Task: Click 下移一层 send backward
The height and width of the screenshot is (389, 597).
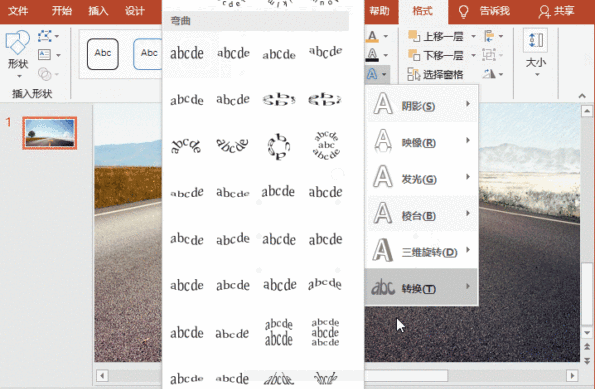Action: pyautogui.click(x=436, y=55)
